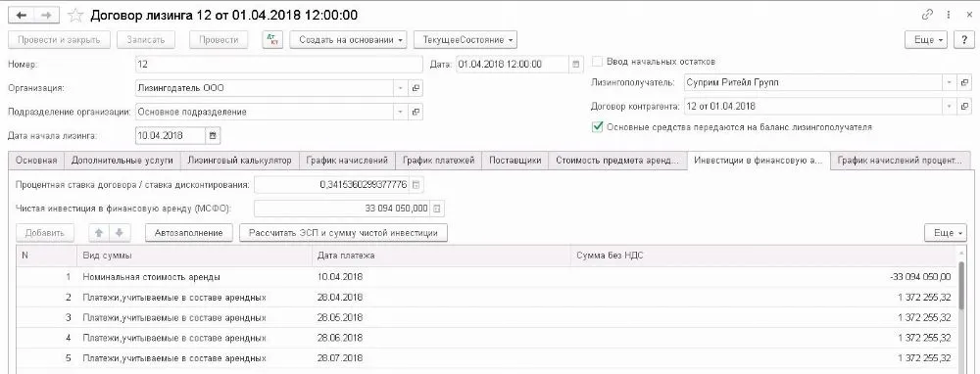
Task: Copy link icon near window corner
Action: (x=927, y=15)
